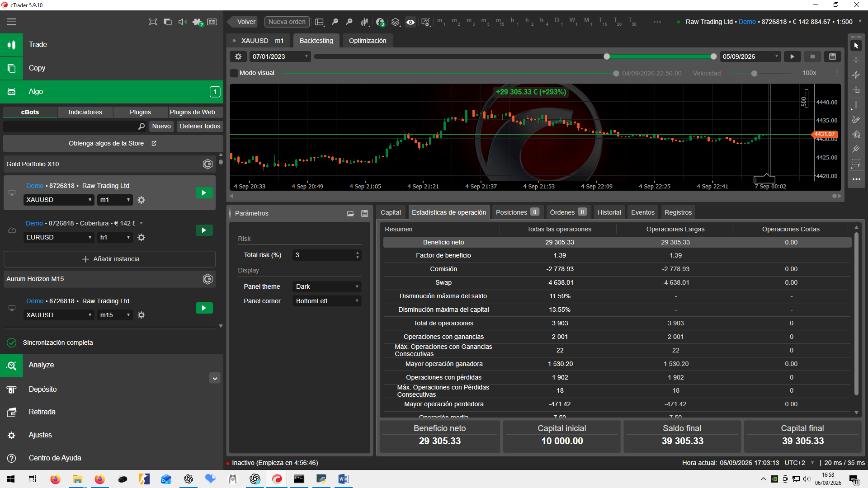Select the Fibonacci retracement tool
Screen dimensions: 868x488
[856, 164]
